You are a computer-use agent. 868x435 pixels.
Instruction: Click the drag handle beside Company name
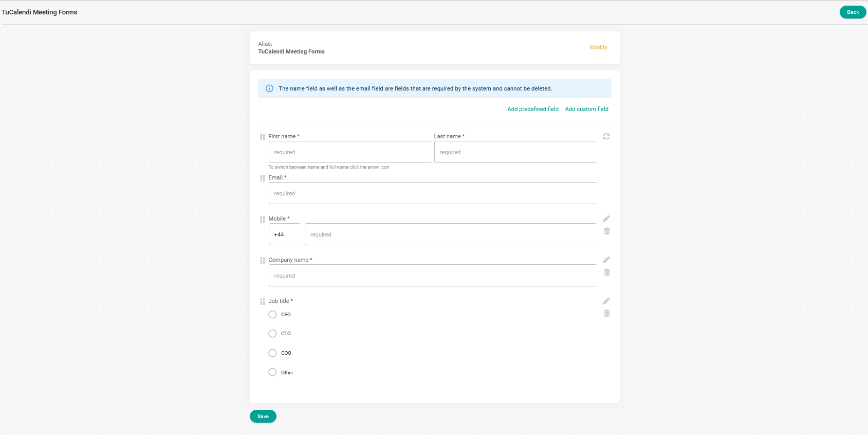[x=263, y=260]
